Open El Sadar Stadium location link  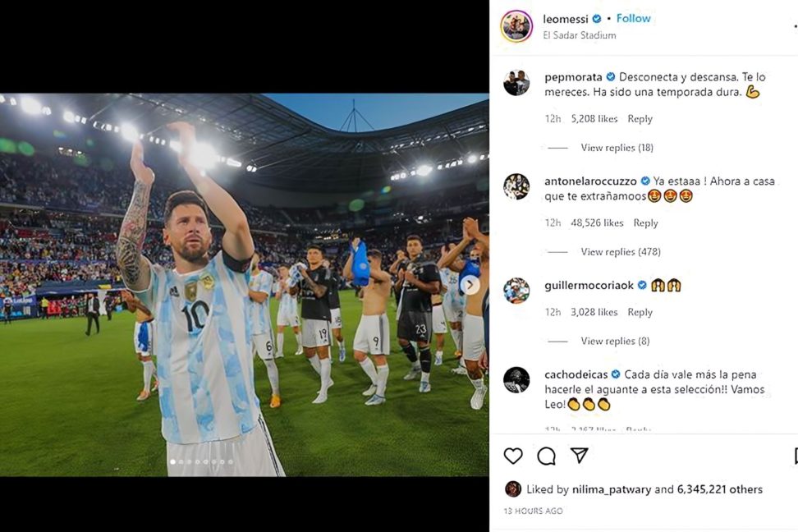point(579,35)
